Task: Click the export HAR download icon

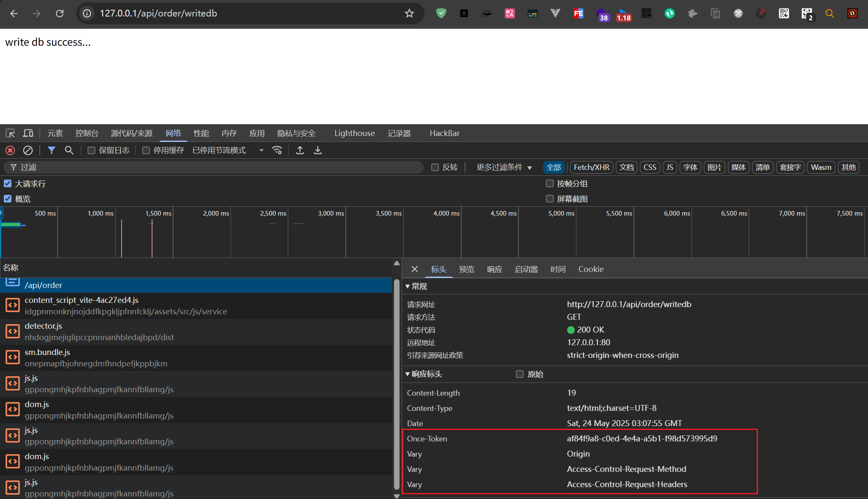Action: 317,150
